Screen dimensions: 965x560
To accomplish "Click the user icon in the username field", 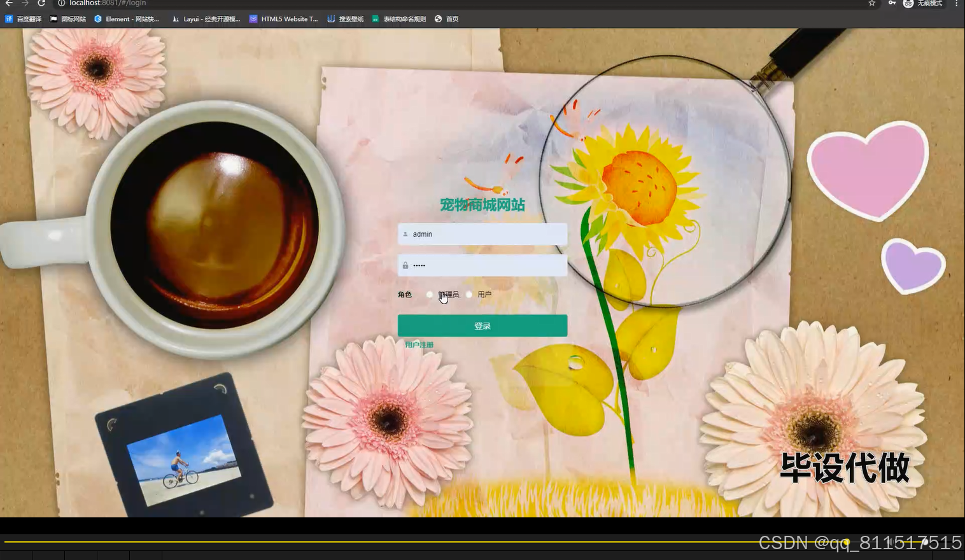I will point(405,234).
